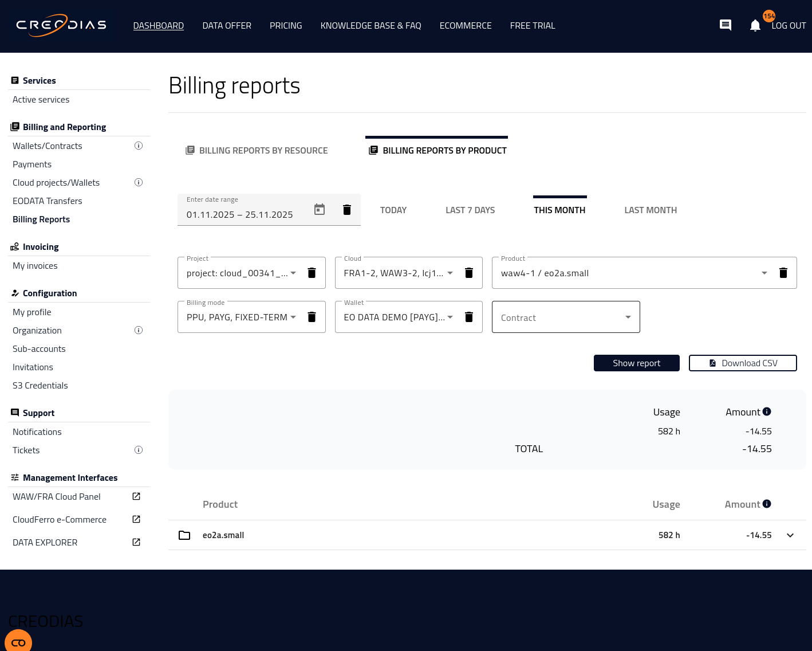Click info icon next to Wallets/Contracts
812x651 pixels.
tap(139, 146)
